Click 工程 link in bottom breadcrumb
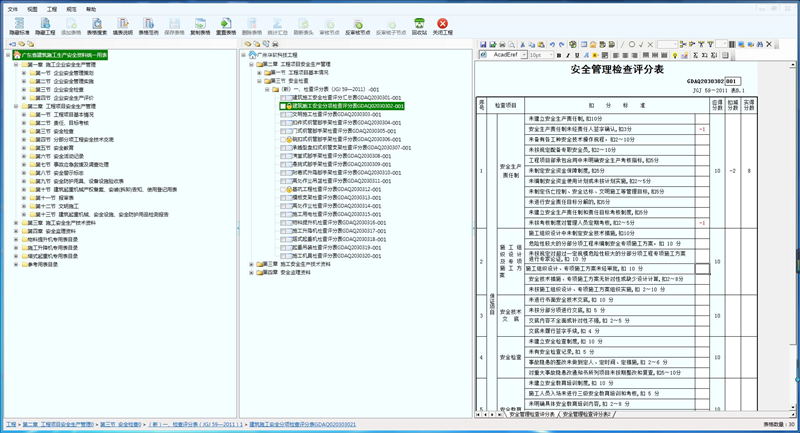 (x=11, y=424)
